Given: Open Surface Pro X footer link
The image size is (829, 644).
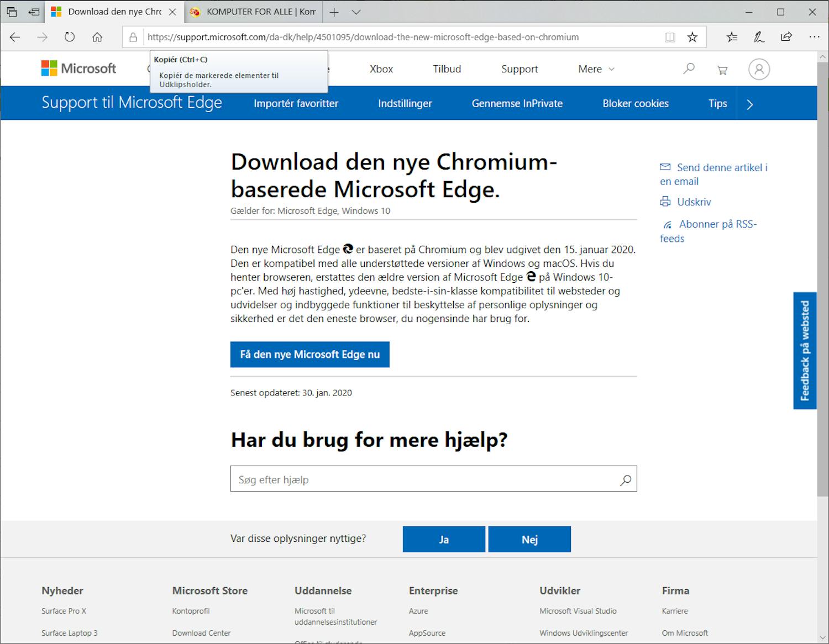Looking at the screenshot, I should [64, 611].
